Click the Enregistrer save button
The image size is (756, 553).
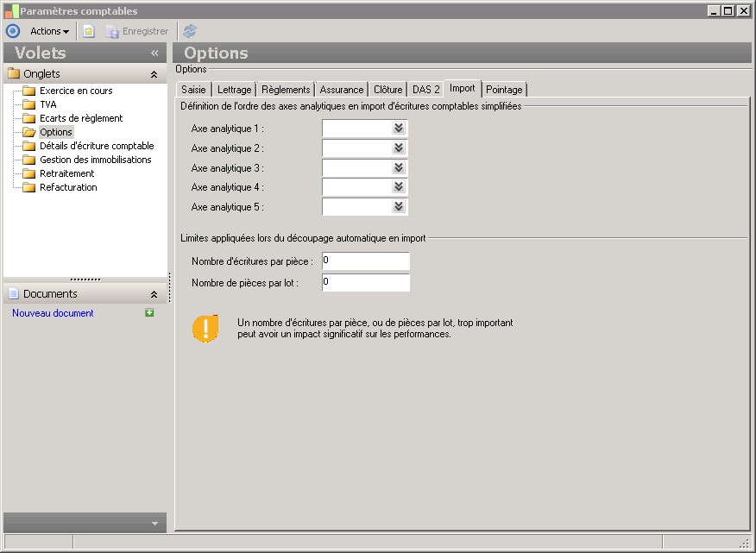pos(137,31)
